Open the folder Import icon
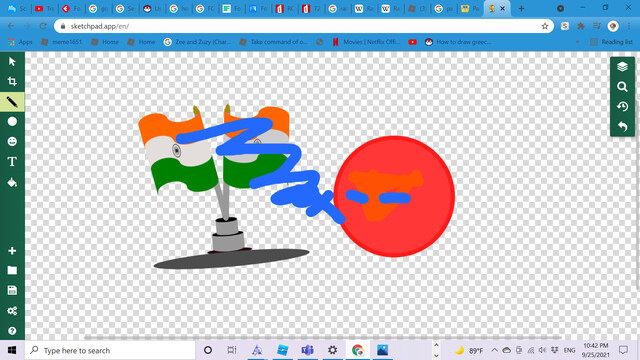The height and width of the screenshot is (360, 640). [12, 270]
